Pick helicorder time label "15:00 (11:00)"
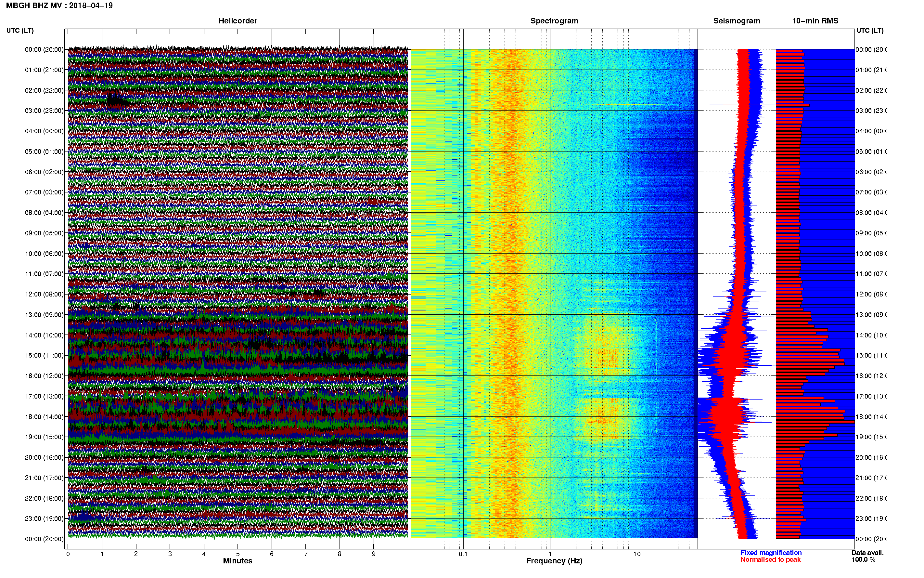 click(x=44, y=355)
